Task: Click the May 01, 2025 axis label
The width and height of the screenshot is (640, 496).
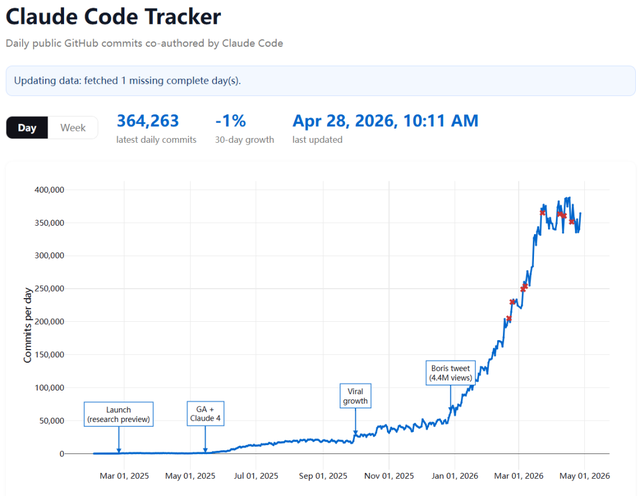Action: [x=190, y=476]
